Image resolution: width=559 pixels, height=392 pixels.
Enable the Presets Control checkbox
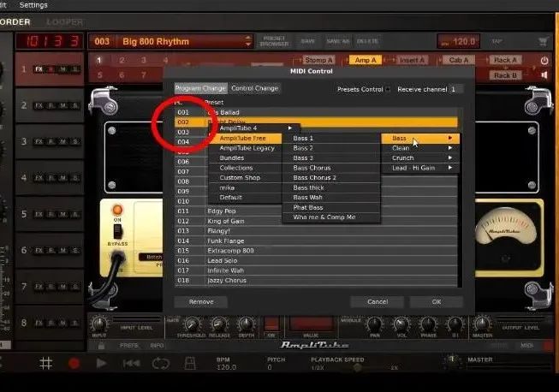pos(388,90)
